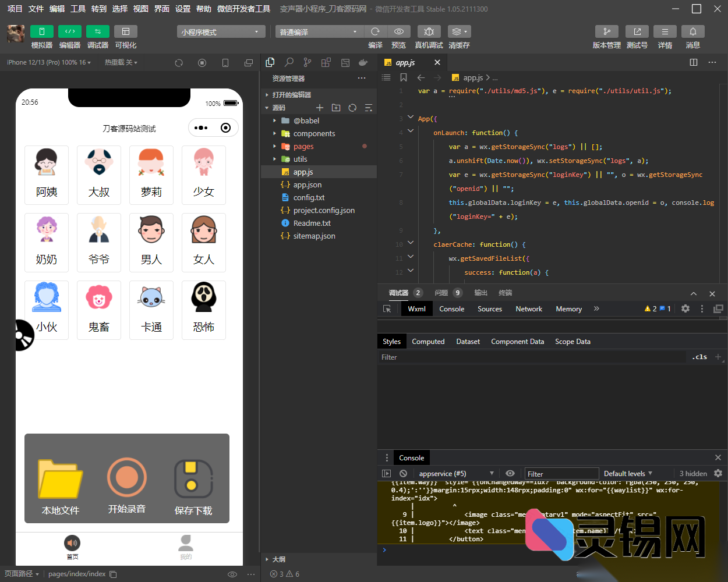The width and height of the screenshot is (728, 582).
Task: Toggle the editor (编辑器) panel button
Action: (70, 31)
